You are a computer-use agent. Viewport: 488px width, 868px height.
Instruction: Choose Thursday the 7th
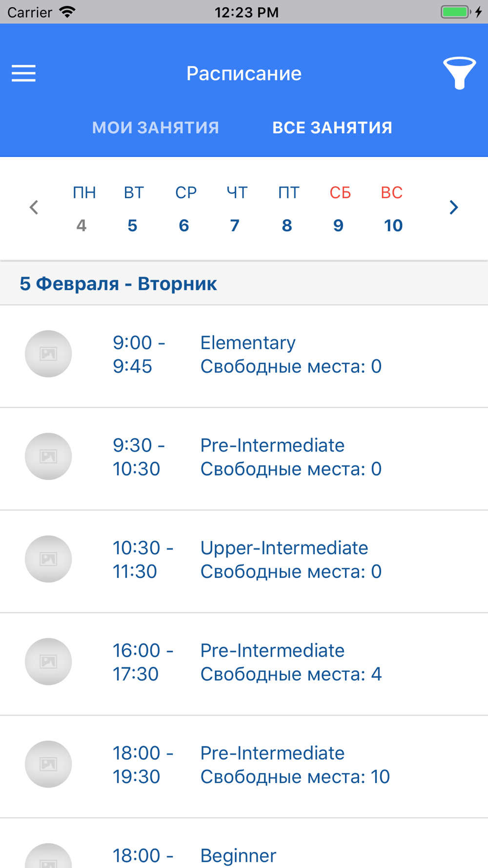[236, 209]
